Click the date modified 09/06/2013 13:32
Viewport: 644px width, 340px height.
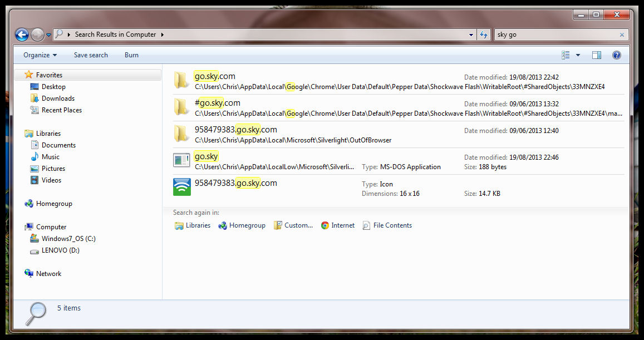(x=534, y=104)
